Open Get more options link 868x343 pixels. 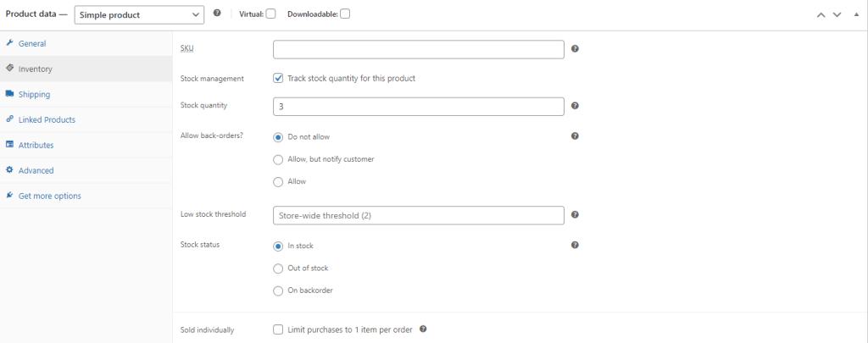point(49,196)
